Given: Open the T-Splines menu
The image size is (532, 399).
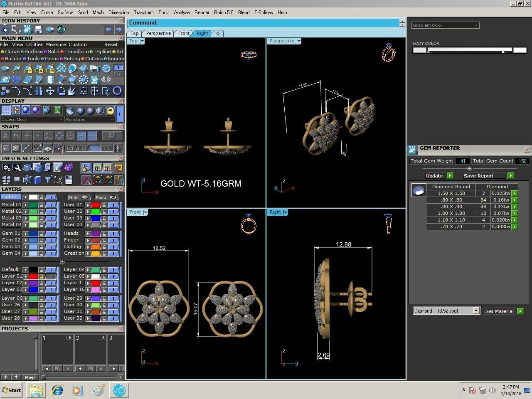Looking at the screenshot, I should [264, 12].
